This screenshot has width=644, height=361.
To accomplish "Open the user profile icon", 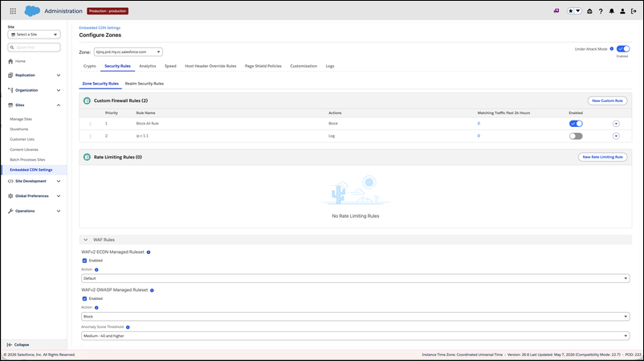I will tap(622, 11).
